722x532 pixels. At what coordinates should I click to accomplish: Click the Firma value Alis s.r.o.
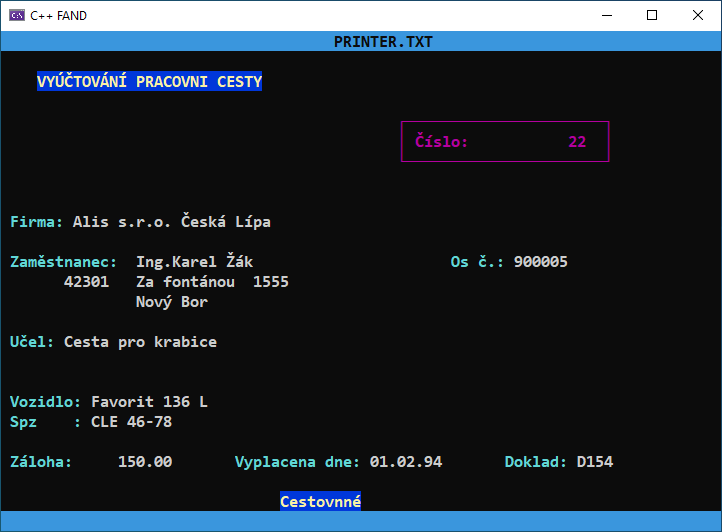click(172, 222)
